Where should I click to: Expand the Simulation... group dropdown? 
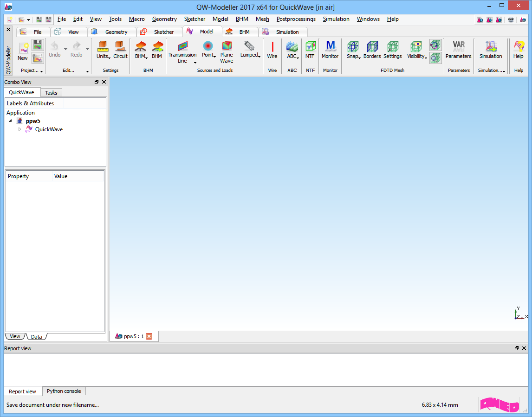pos(504,71)
